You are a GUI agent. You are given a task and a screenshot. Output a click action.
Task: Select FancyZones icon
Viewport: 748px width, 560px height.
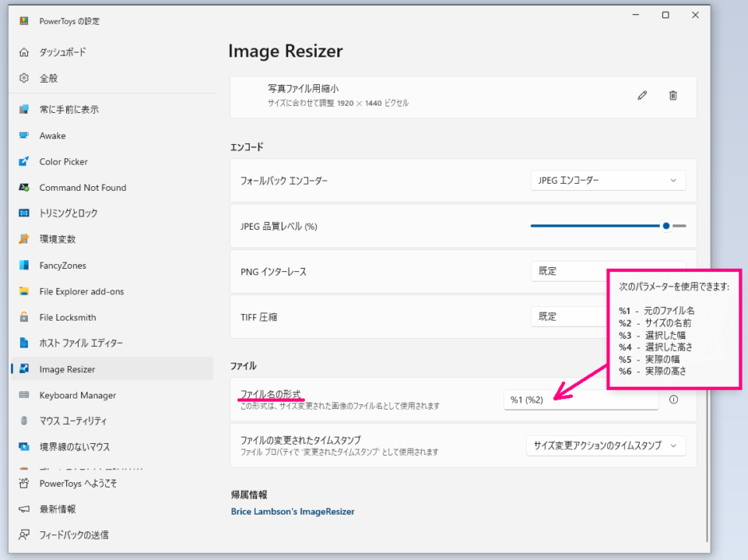(x=24, y=265)
